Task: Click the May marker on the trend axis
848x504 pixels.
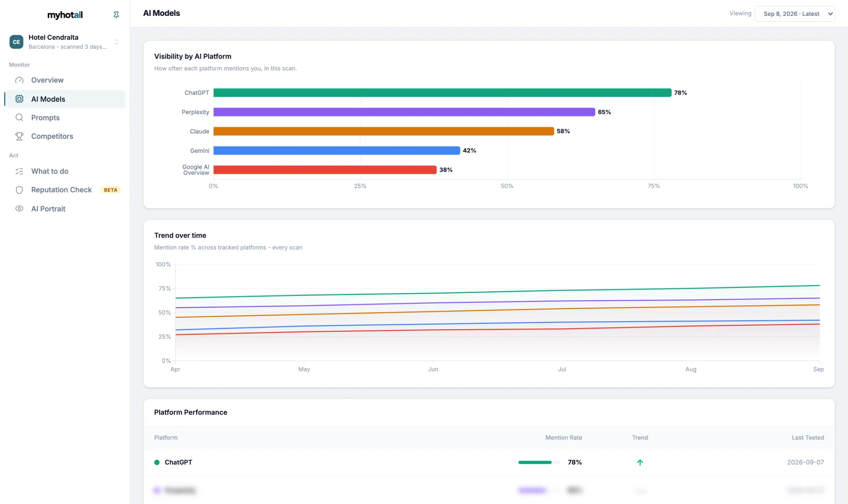Action: click(x=304, y=369)
